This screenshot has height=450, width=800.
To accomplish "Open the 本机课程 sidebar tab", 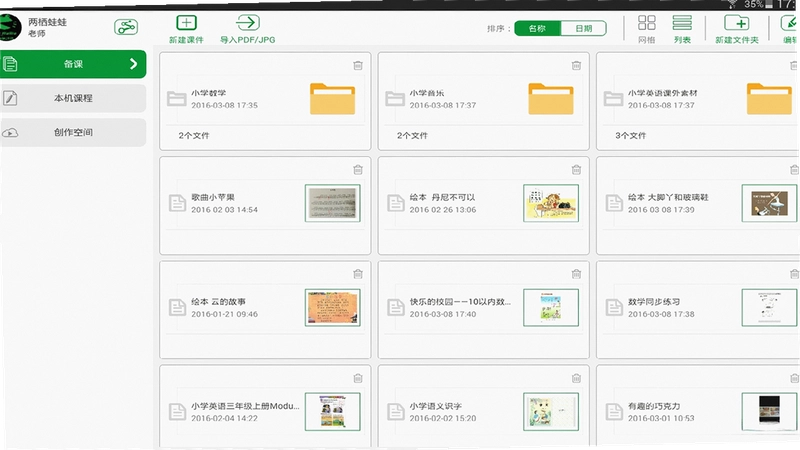I will (x=73, y=98).
